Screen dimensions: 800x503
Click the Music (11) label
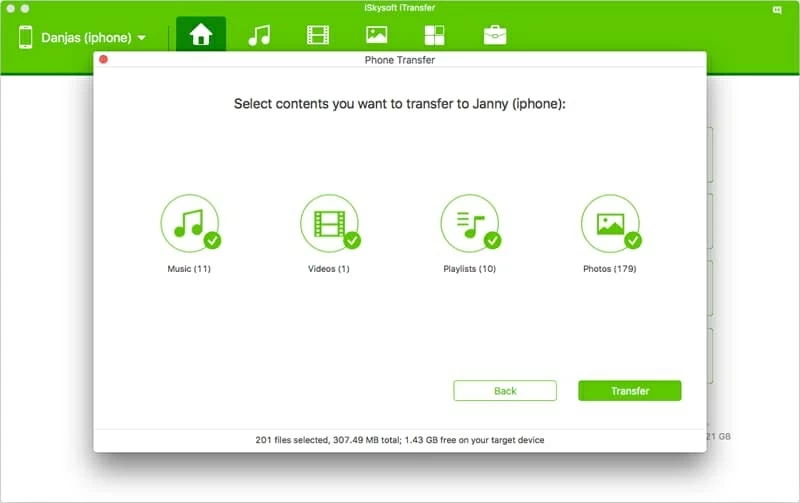point(189,269)
